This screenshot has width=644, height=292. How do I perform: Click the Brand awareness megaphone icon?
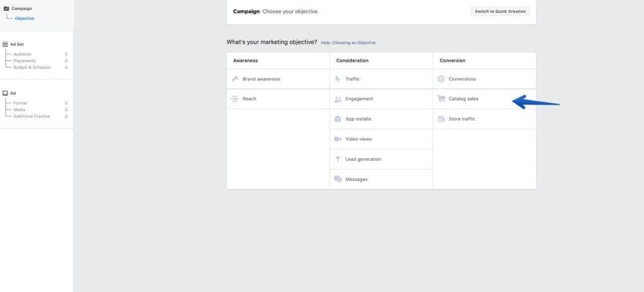point(235,79)
